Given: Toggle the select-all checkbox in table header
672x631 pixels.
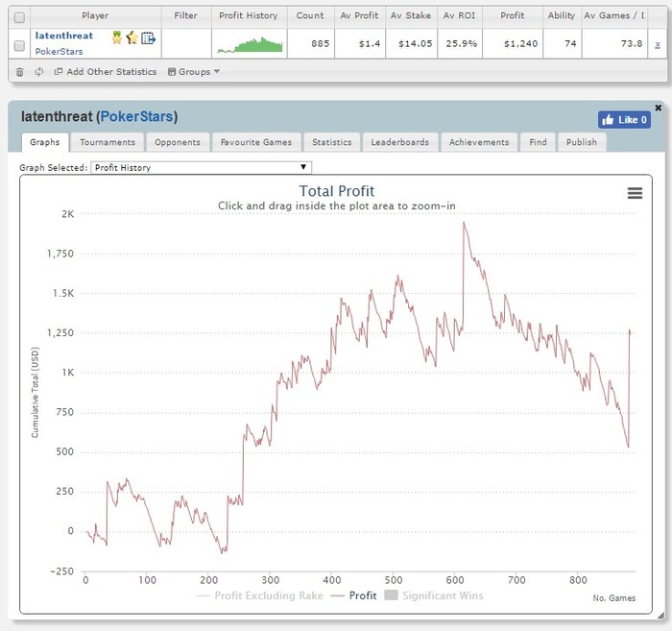Looking at the screenshot, I should pyautogui.click(x=19, y=17).
